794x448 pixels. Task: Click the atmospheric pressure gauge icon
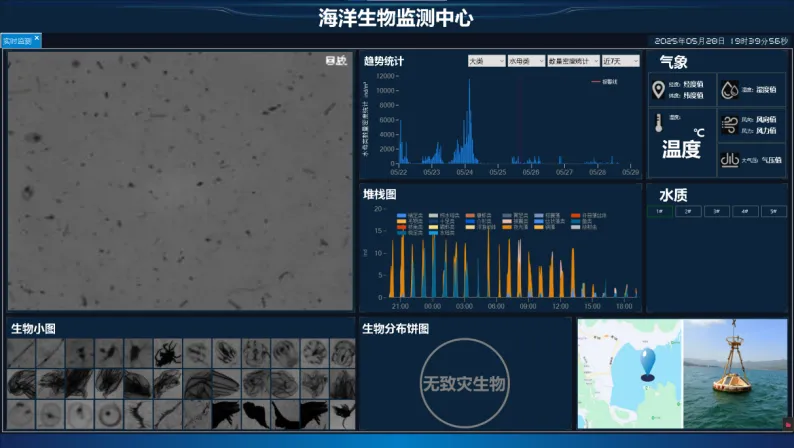[x=729, y=160]
